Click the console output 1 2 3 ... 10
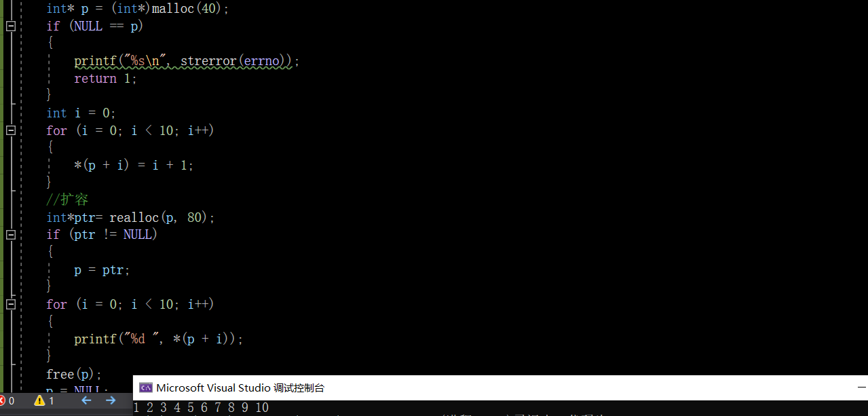This screenshot has width=868, height=416. click(201, 408)
